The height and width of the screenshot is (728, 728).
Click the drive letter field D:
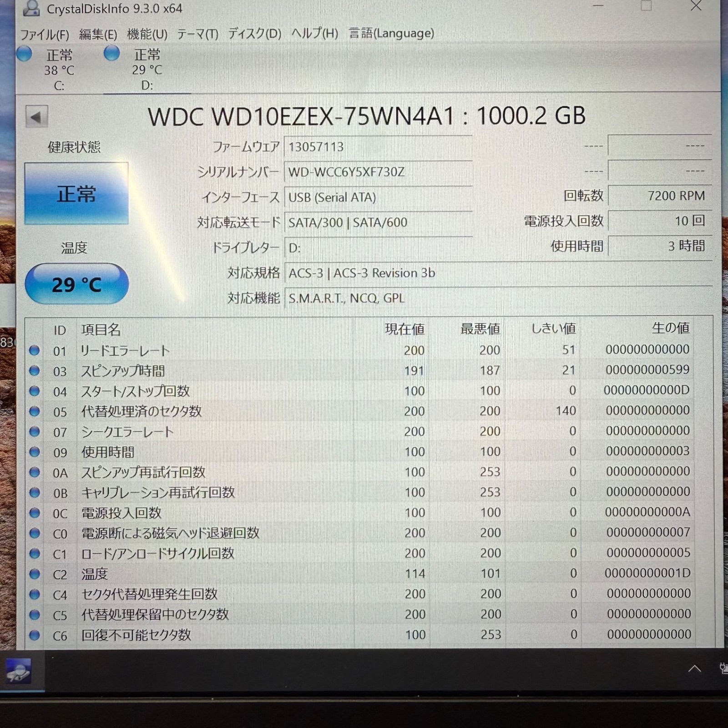(x=378, y=248)
